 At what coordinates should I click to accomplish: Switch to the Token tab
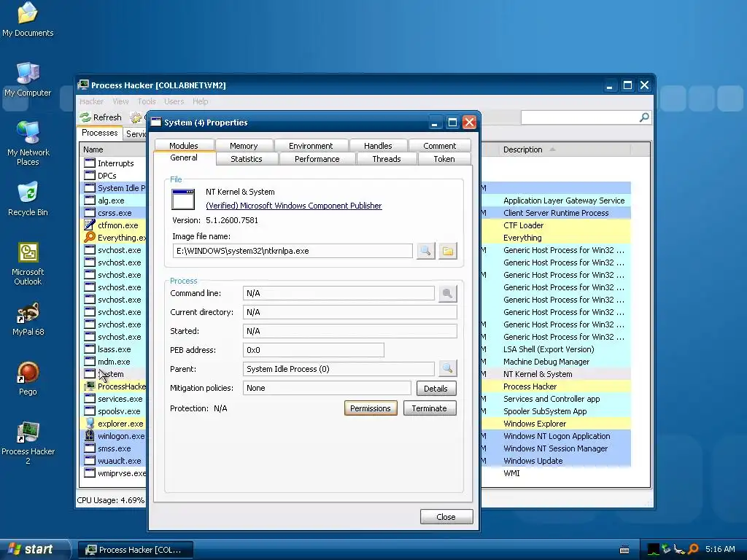[x=444, y=159]
